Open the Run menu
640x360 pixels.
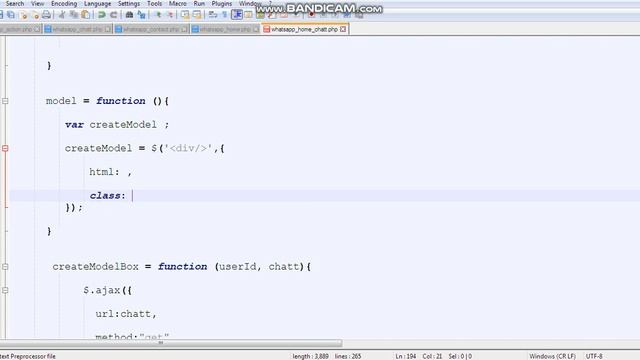[199, 4]
